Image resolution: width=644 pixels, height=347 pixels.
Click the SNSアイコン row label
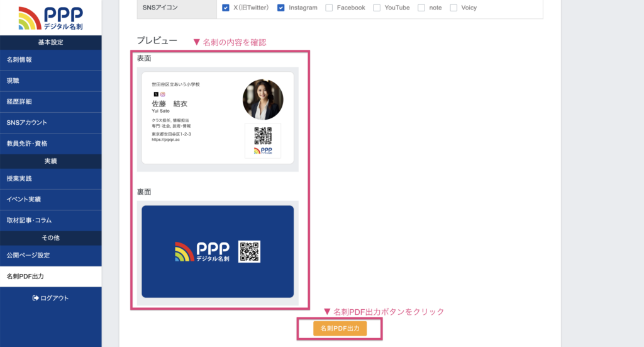pyautogui.click(x=160, y=8)
